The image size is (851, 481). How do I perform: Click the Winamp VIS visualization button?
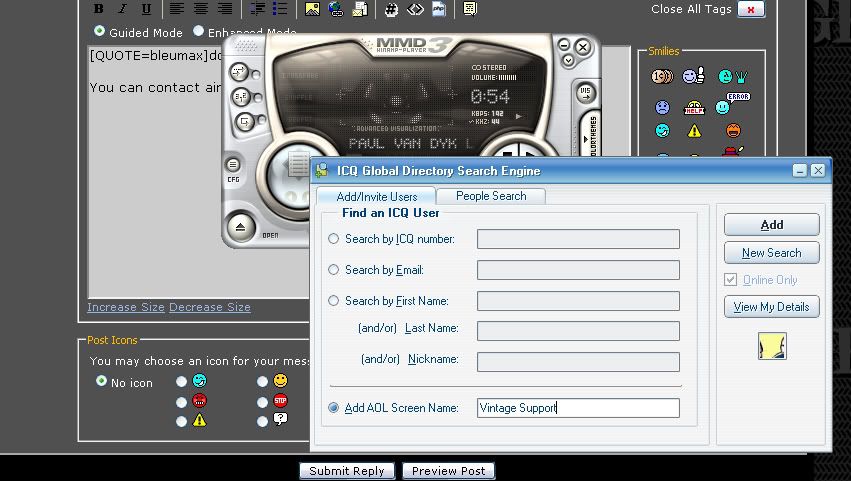tap(586, 93)
